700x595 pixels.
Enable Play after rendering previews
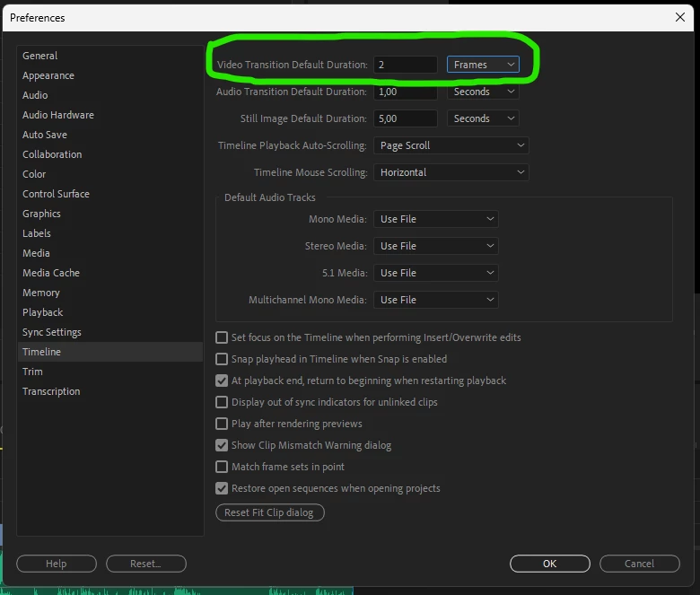coord(222,424)
